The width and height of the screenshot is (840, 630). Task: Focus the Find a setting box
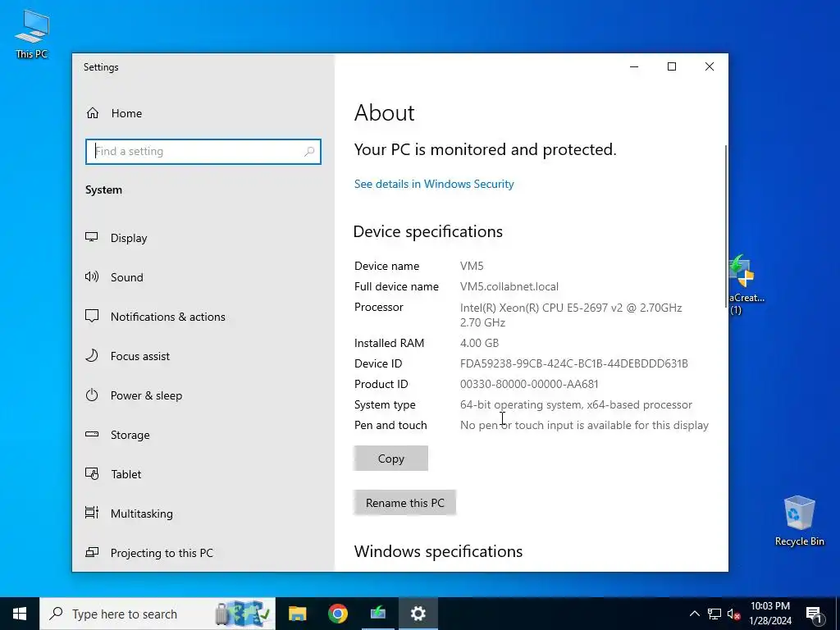[x=203, y=152]
